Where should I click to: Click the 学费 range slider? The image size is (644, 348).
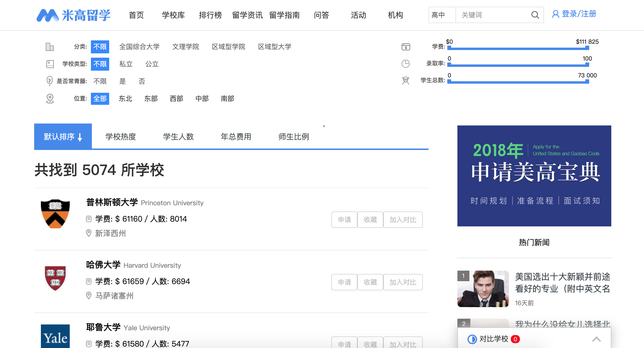pos(518,48)
